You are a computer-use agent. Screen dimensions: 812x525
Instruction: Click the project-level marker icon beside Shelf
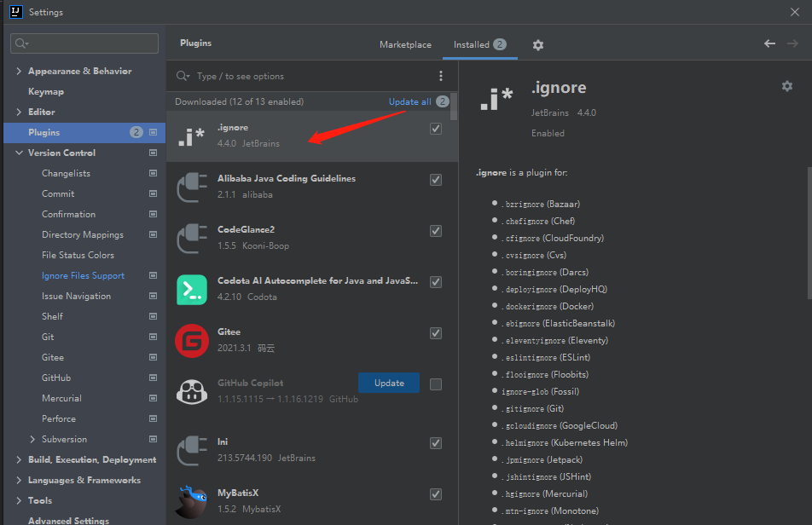click(x=154, y=316)
